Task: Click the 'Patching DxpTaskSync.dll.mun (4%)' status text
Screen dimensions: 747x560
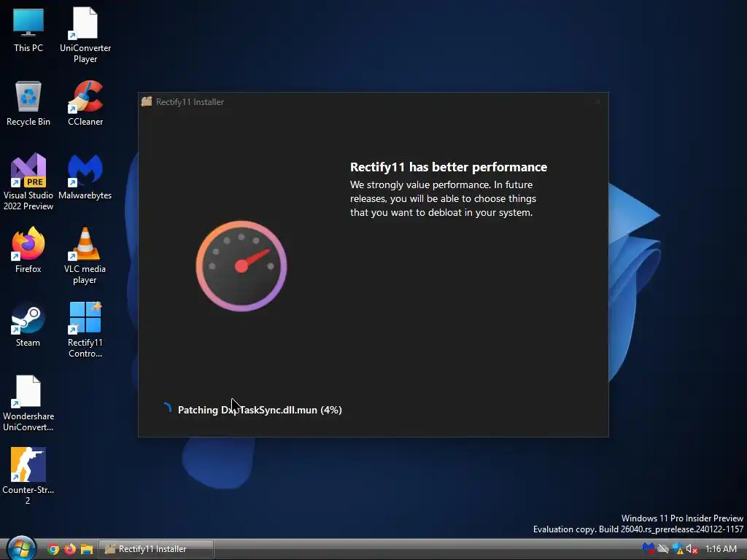Action: tap(260, 410)
